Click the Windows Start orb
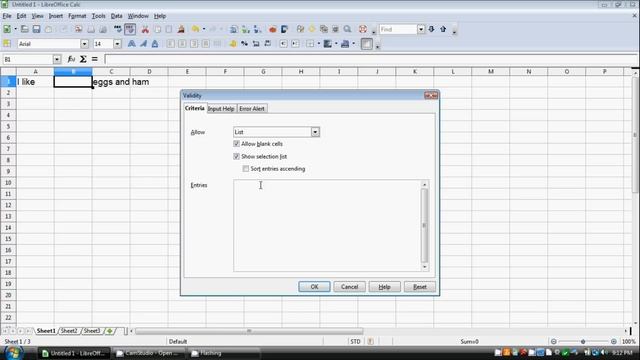This screenshot has height=360, width=640. click(x=14, y=353)
